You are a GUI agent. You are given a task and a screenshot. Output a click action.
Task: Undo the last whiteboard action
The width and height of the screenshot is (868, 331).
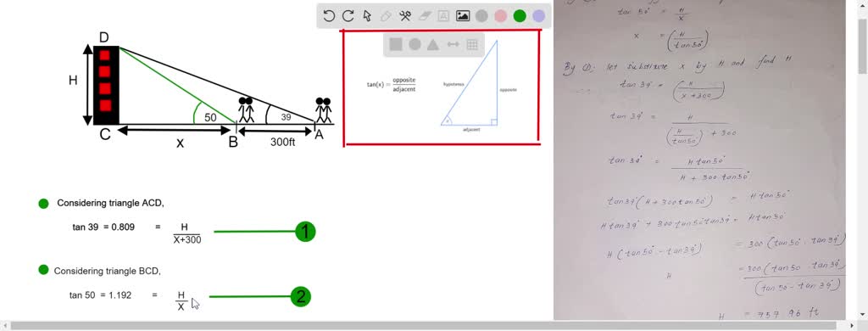point(329,16)
